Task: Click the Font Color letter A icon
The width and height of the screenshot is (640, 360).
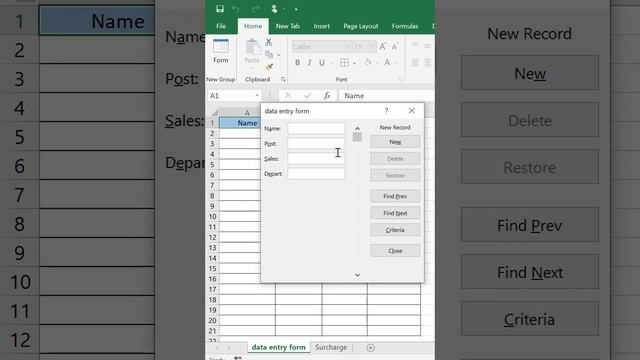Action: tap(387, 62)
